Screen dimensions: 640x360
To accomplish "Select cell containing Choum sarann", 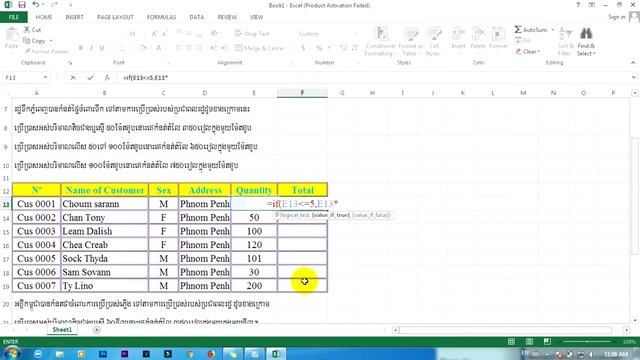I will coord(104,204).
